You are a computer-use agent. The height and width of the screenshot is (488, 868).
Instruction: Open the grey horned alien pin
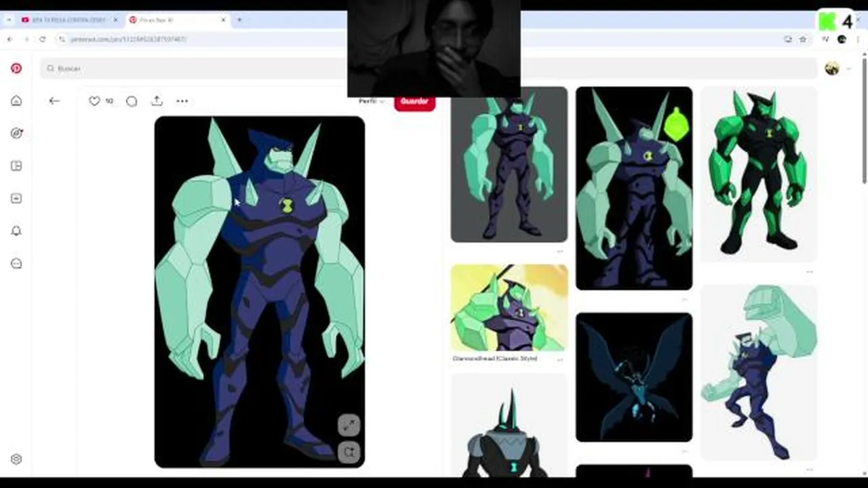[509, 426]
